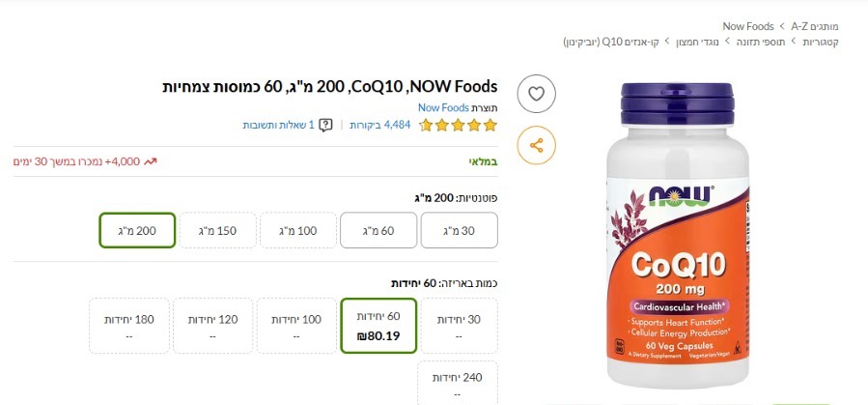Select the 100 מ"ג potency option
The width and height of the screenshot is (868, 405).
click(297, 230)
